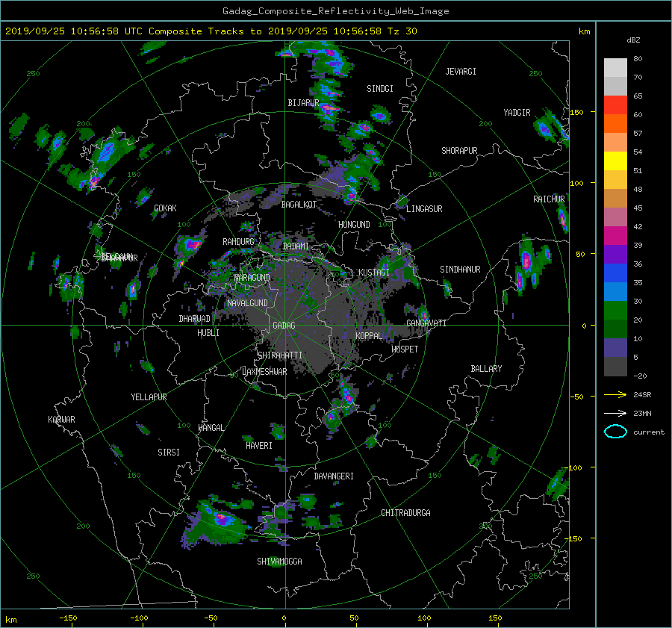The image size is (672, 628).
Task: Click the BADAMI city label
Action: click(296, 246)
